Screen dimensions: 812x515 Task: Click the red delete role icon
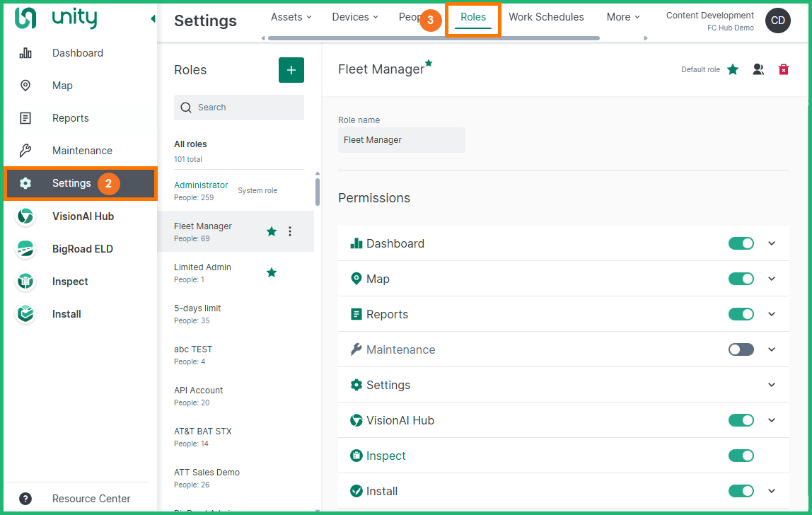click(x=783, y=69)
